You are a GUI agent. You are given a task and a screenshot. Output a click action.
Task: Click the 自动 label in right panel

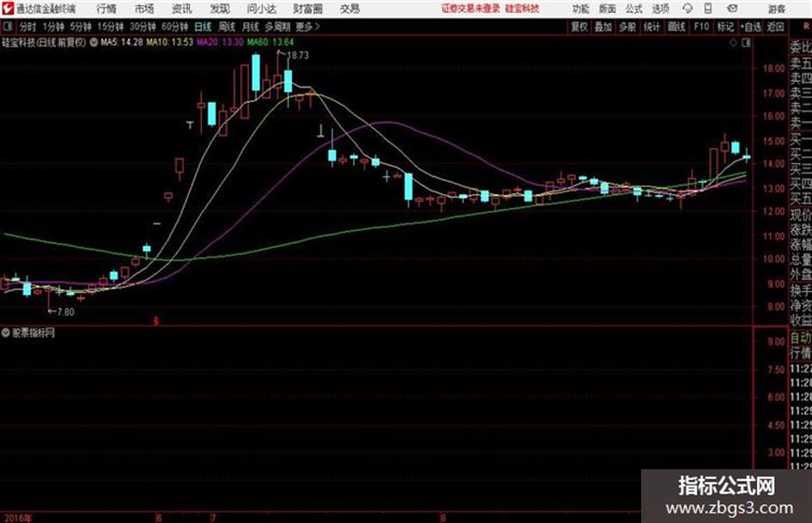pyautogui.click(x=801, y=338)
